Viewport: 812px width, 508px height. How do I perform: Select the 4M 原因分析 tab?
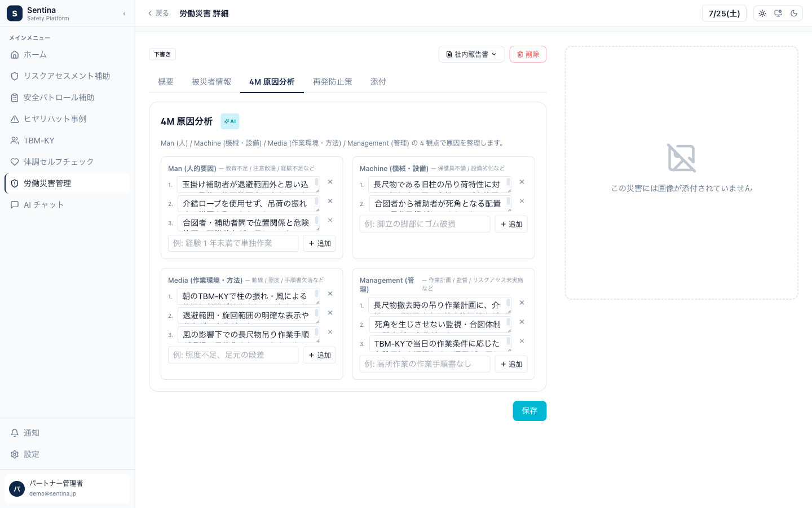[272, 82]
